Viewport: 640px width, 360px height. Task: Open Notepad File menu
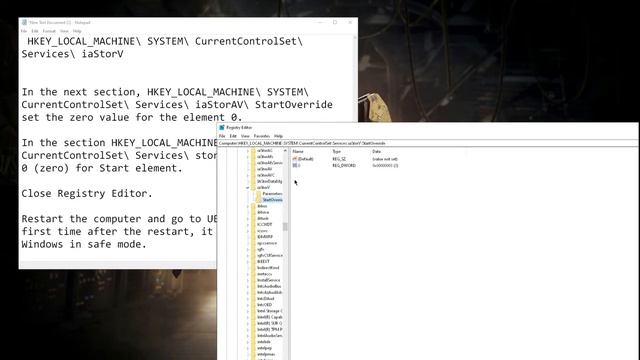pos(24,31)
